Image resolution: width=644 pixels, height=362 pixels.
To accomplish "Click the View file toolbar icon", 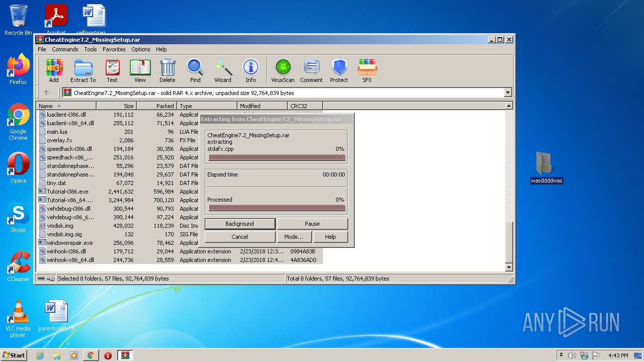I will click(x=140, y=70).
